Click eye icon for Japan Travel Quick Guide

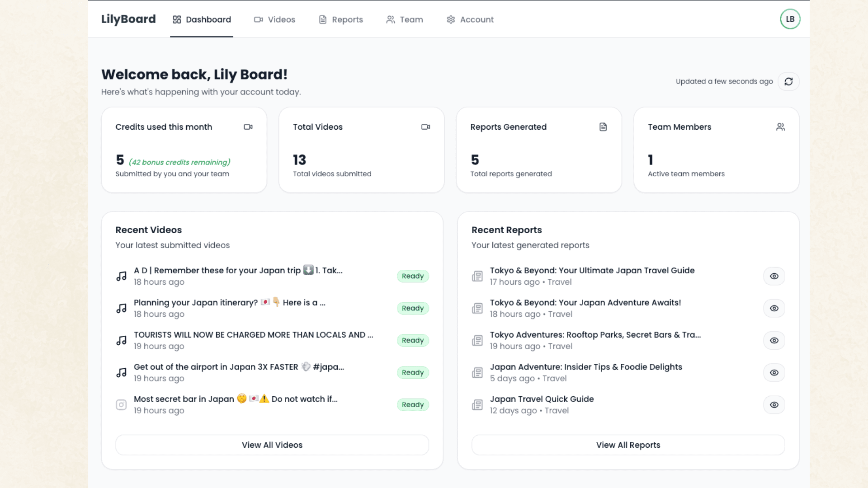click(774, 404)
